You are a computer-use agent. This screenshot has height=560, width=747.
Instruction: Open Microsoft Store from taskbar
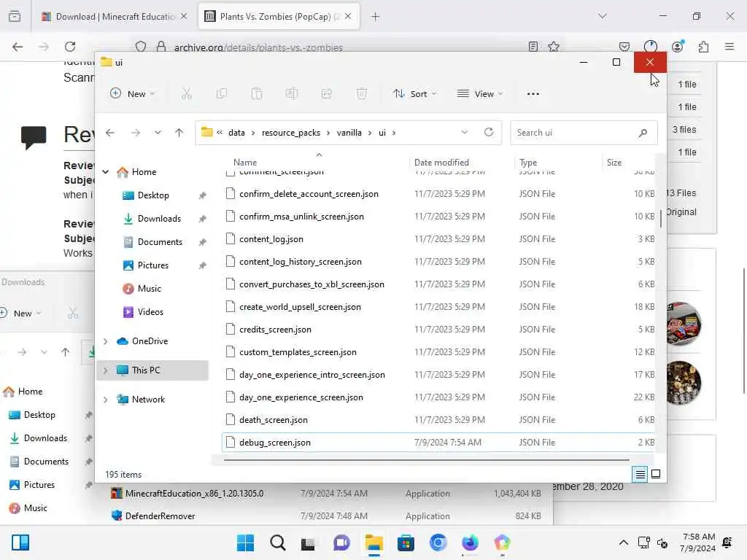(406, 542)
